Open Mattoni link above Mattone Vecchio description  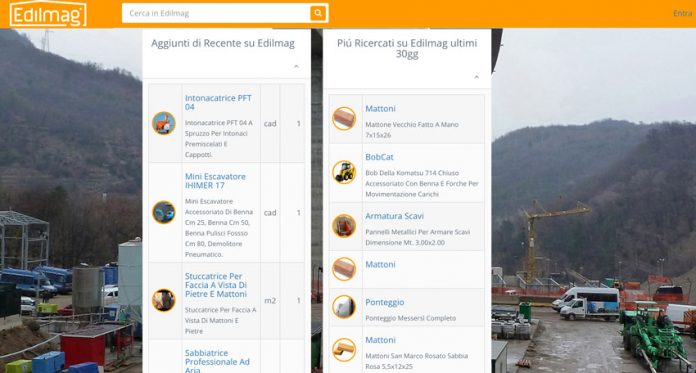(x=380, y=109)
